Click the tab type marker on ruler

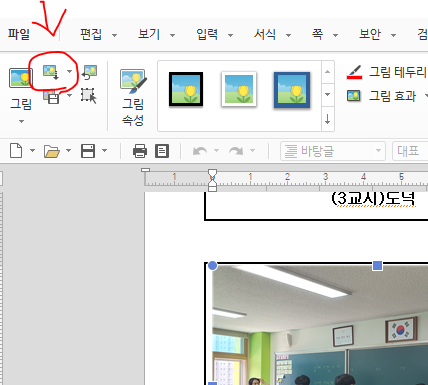tap(145, 170)
